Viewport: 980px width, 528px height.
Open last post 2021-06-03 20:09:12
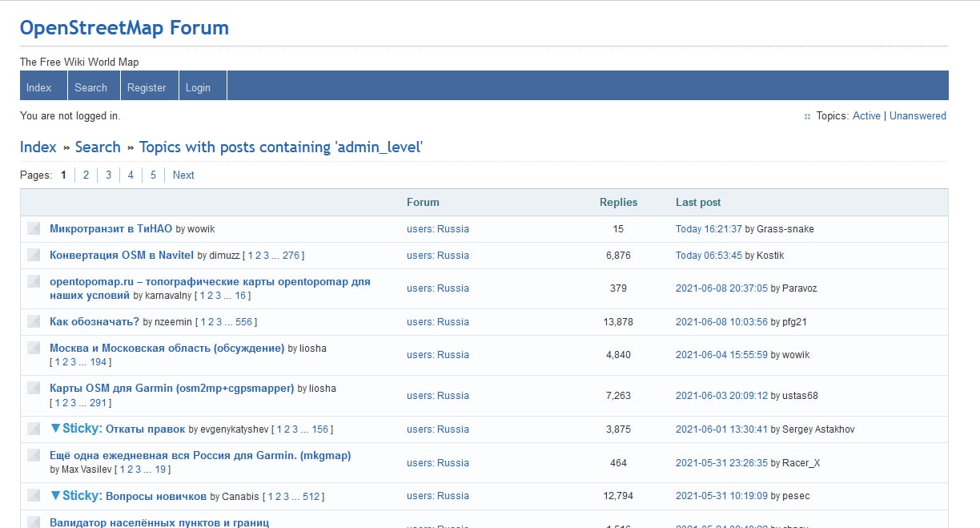721,396
